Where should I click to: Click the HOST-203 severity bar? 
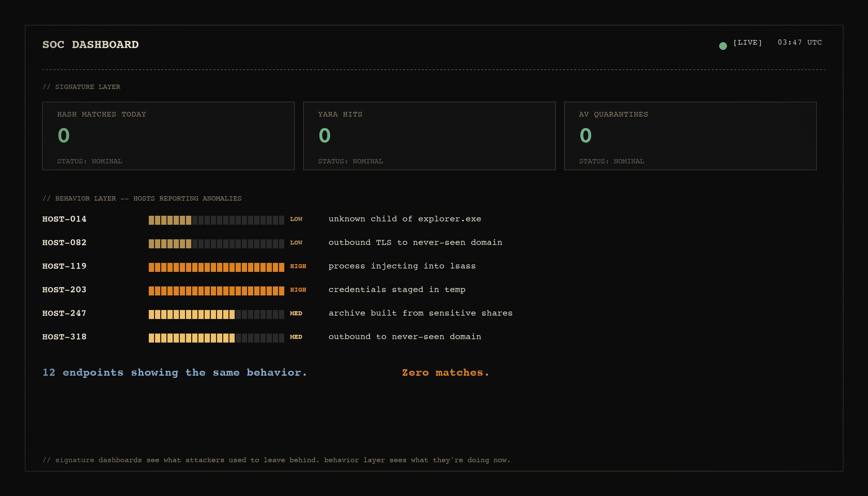(x=216, y=290)
